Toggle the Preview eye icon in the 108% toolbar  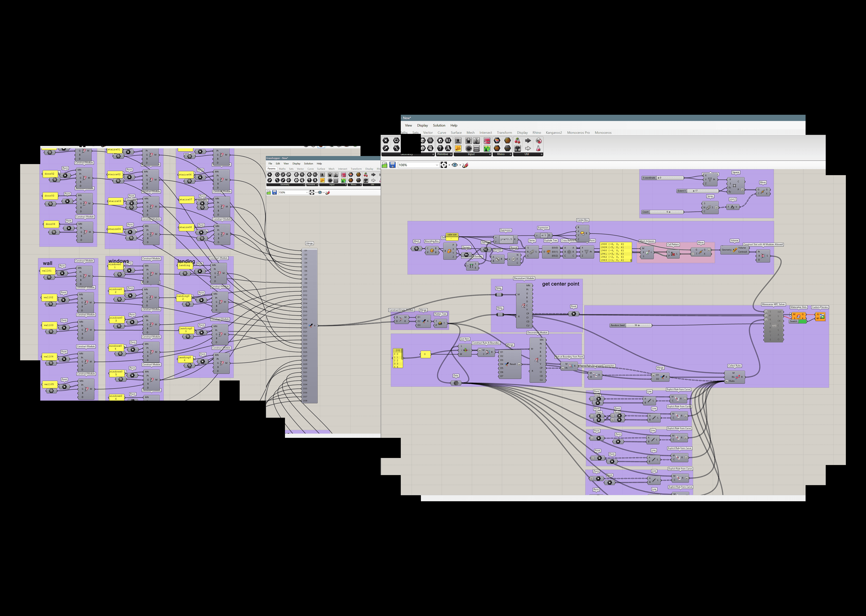point(455,165)
